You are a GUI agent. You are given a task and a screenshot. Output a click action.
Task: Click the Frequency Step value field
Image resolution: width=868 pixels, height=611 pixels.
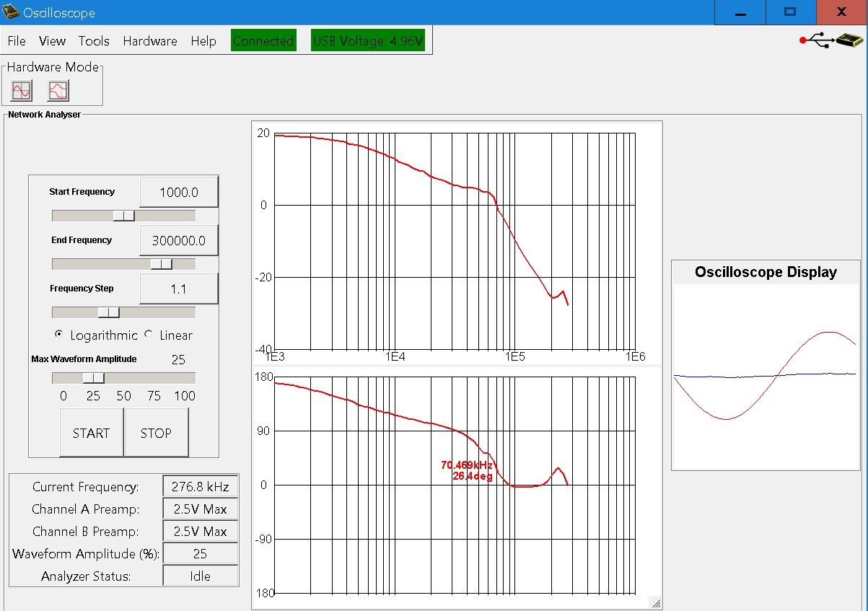[x=178, y=289]
